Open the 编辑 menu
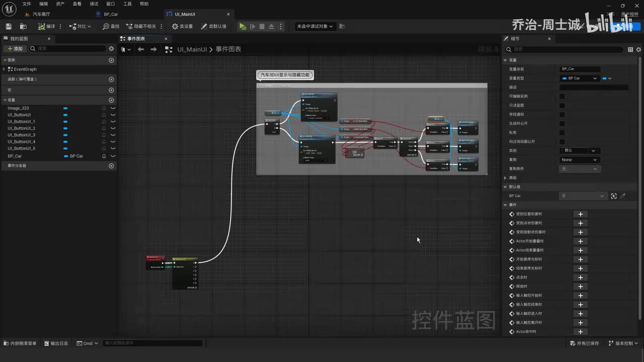The height and width of the screenshot is (362, 644). [44, 4]
